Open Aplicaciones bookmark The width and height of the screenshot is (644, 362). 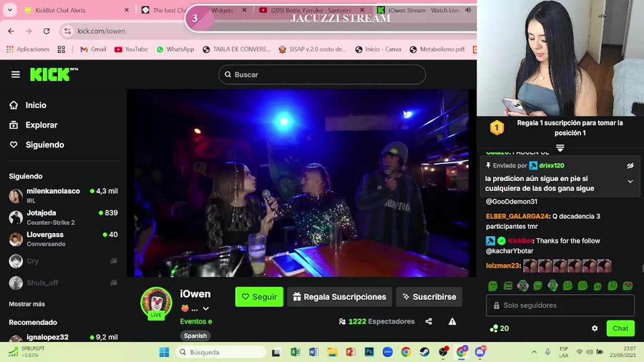(x=28, y=49)
